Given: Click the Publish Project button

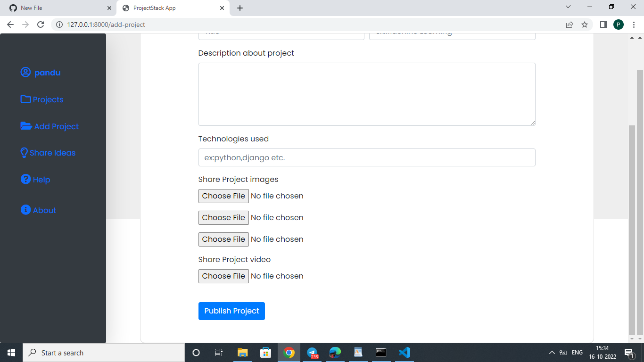Looking at the screenshot, I should [231, 311].
